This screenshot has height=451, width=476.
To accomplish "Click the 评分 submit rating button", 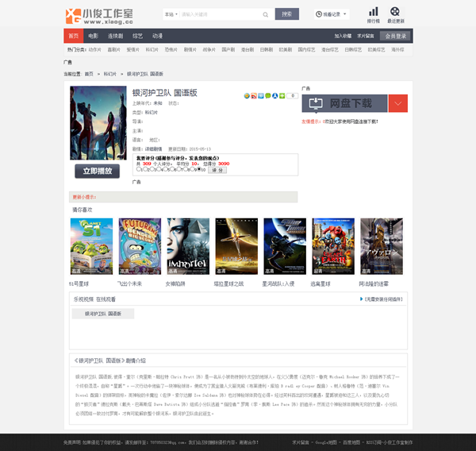I will pos(217,170).
